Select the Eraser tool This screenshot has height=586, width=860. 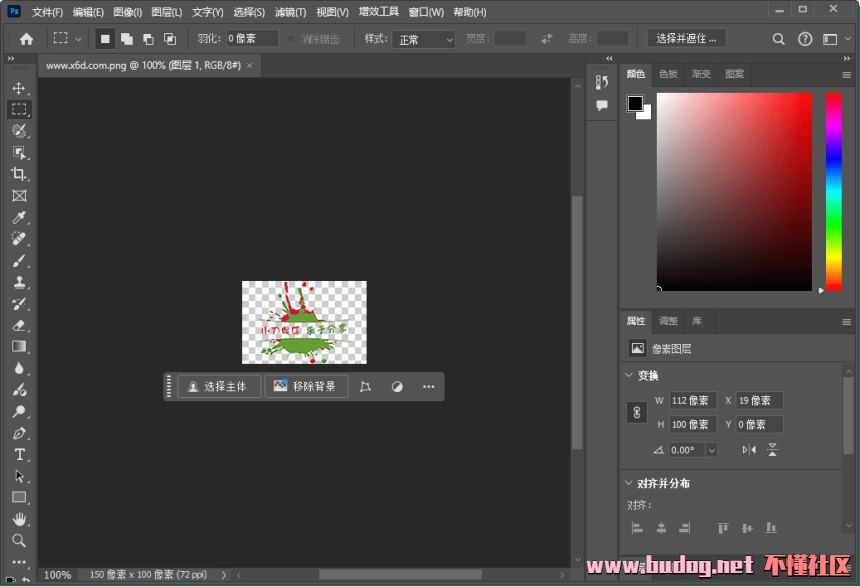click(x=19, y=325)
